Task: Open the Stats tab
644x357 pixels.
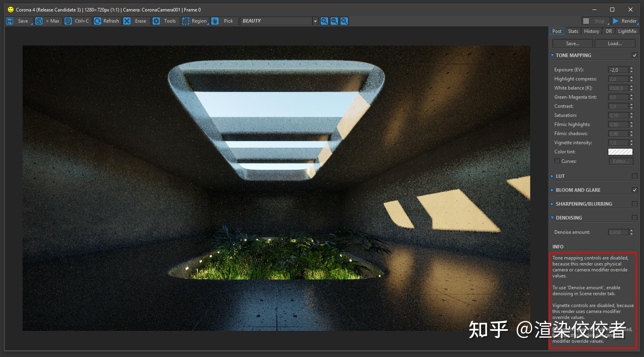Action: (x=573, y=31)
